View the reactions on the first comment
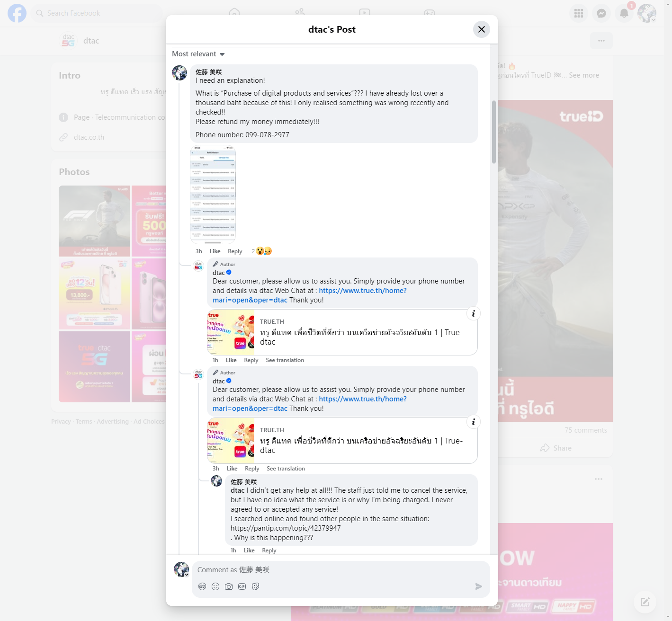The height and width of the screenshot is (621, 672). pyautogui.click(x=262, y=251)
